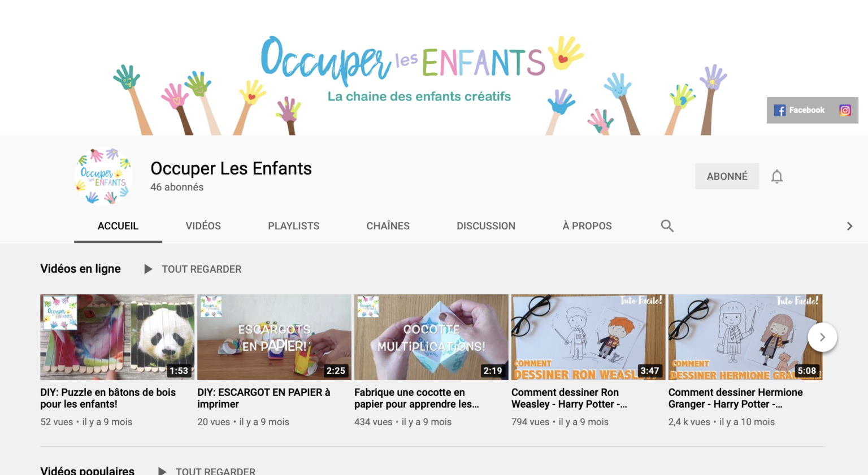Expand more tabs with right chevron
The width and height of the screenshot is (868, 475).
849,226
